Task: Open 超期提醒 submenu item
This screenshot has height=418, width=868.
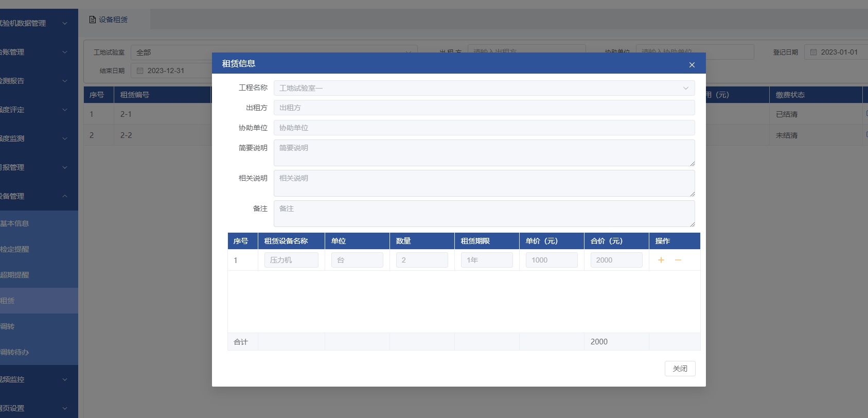Action: (x=39, y=275)
